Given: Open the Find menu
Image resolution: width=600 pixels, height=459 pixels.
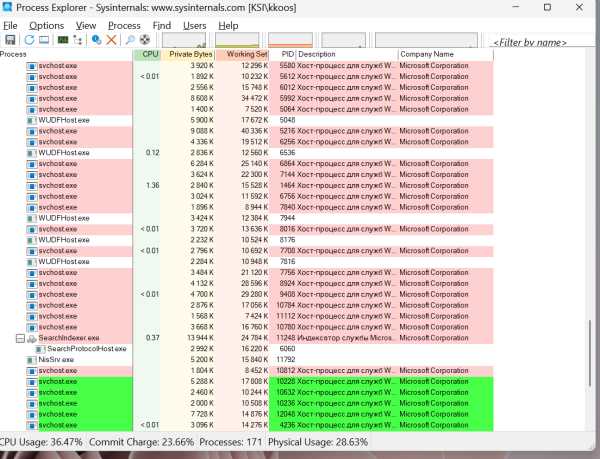Looking at the screenshot, I should coord(161,26).
